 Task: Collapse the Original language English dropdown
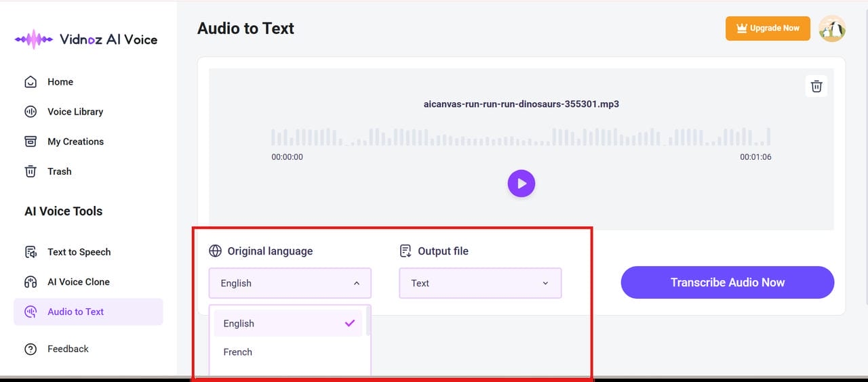coord(290,283)
